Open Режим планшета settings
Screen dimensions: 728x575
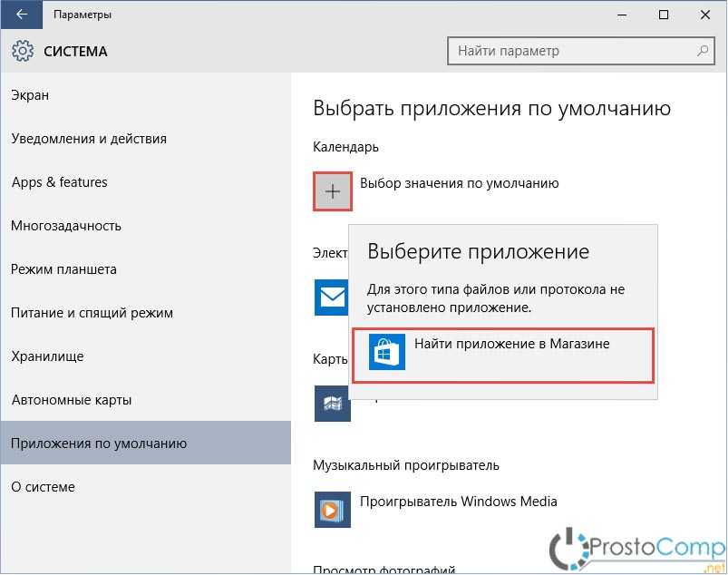pyautogui.click(x=63, y=269)
